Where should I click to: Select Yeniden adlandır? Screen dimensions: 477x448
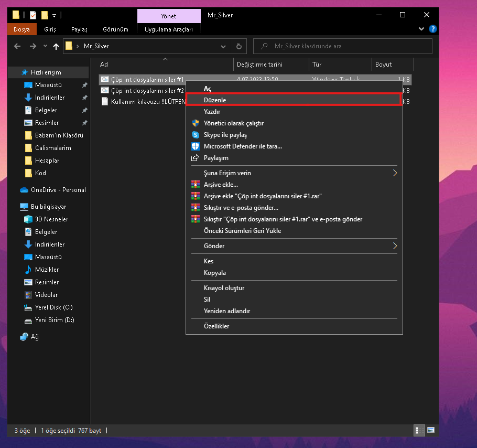[294, 311]
